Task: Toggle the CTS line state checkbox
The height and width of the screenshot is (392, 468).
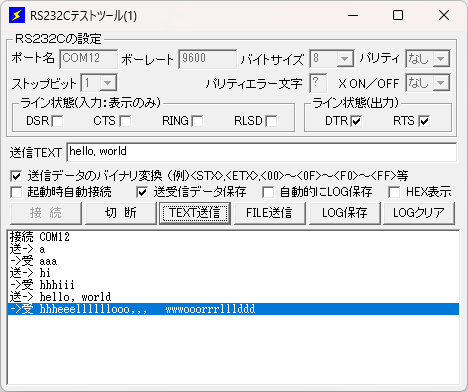Action: pos(125,121)
